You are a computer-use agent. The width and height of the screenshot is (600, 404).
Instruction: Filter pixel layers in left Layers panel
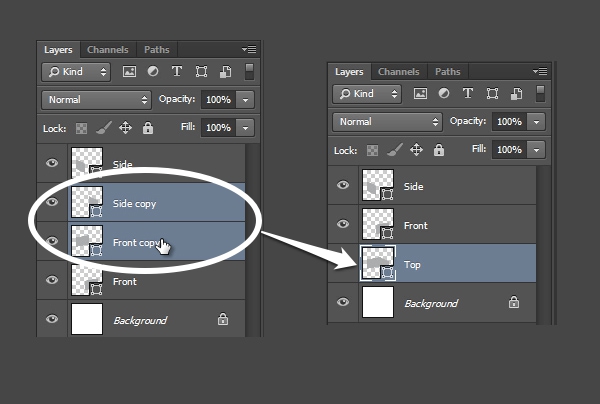(x=129, y=72)
